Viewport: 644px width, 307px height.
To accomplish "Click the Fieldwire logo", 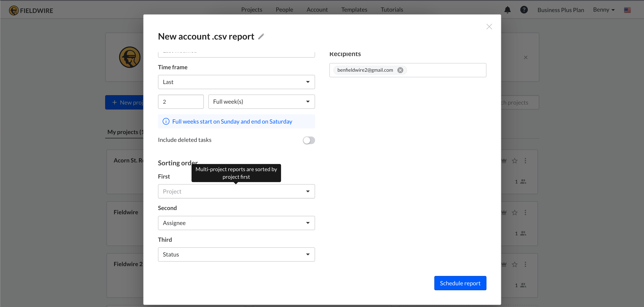I will [x=31, y=11].
